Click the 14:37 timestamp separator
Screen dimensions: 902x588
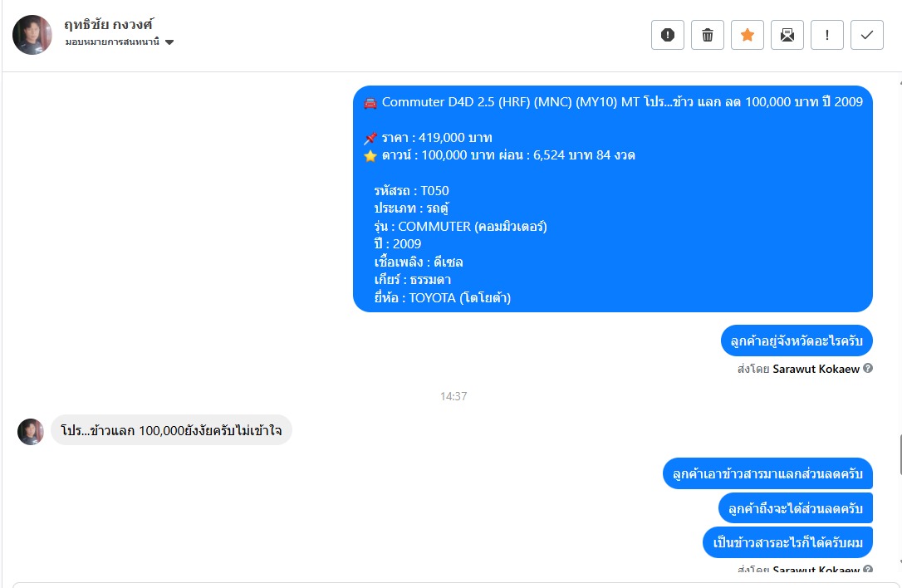point(453,396)
